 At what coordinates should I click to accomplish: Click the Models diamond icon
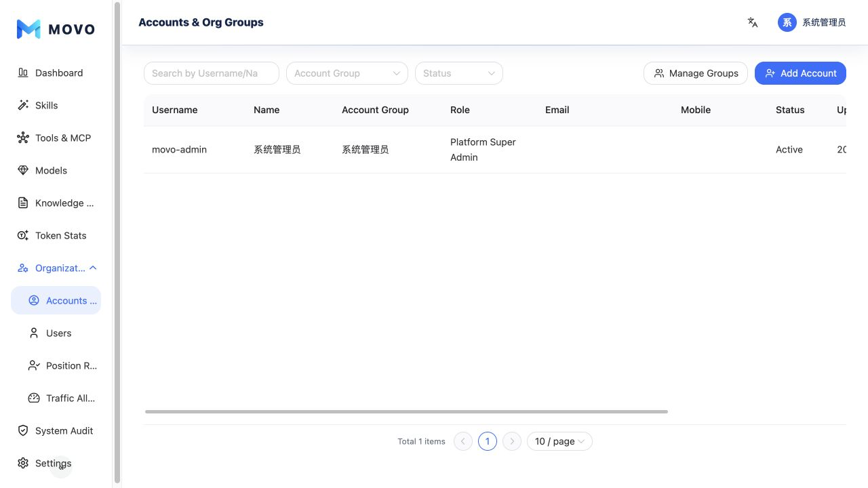(x=23, y=170)
